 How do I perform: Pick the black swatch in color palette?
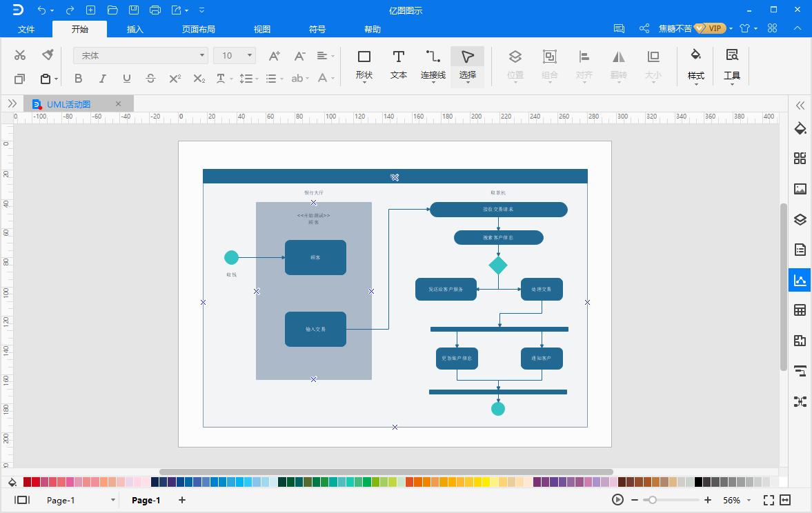pyautogui.click(x=698, y=482)
